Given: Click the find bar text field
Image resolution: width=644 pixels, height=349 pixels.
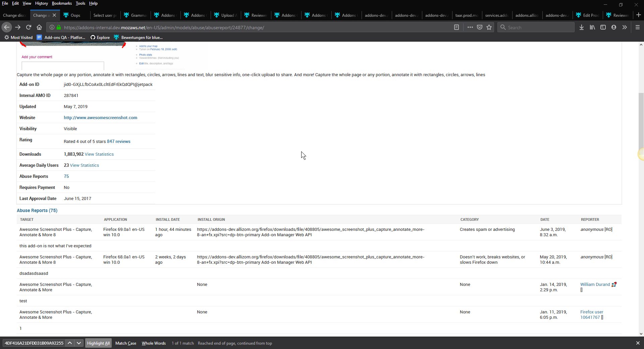Looking at the screenshot, I should point(34,343).
